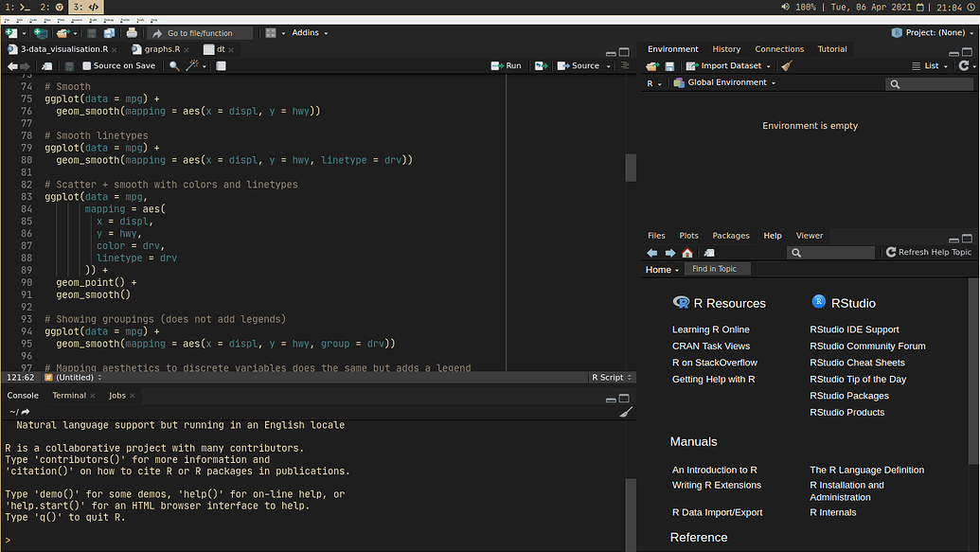Load a workspace using the folder icon
The height and width of the screenshot is (552, 980).
[x=652, y=66]
